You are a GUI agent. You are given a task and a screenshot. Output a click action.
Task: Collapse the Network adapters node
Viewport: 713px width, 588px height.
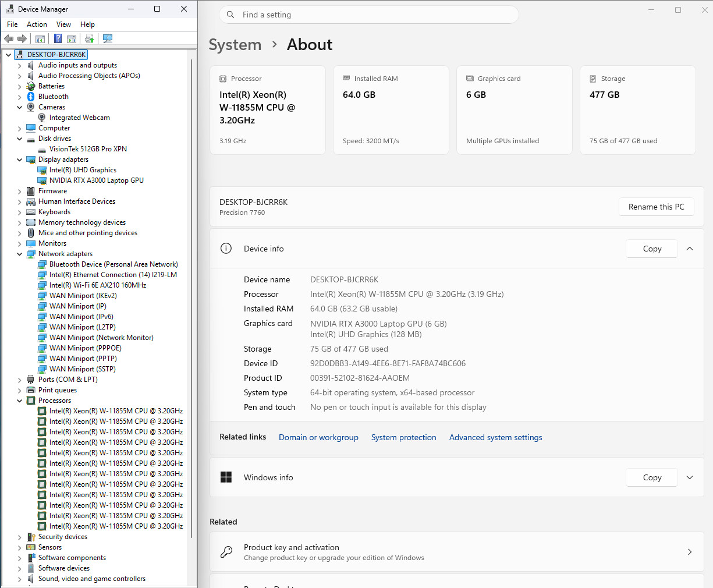19,254
